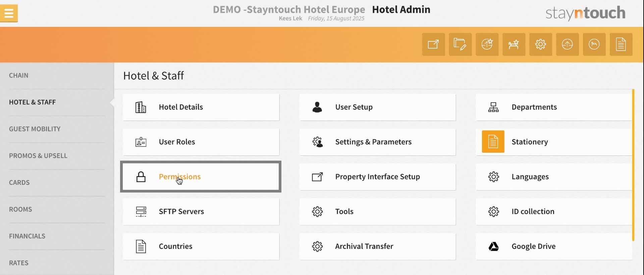Go to CARDS in the sidebar
The image size is (644, 275).
coord(19,183)
